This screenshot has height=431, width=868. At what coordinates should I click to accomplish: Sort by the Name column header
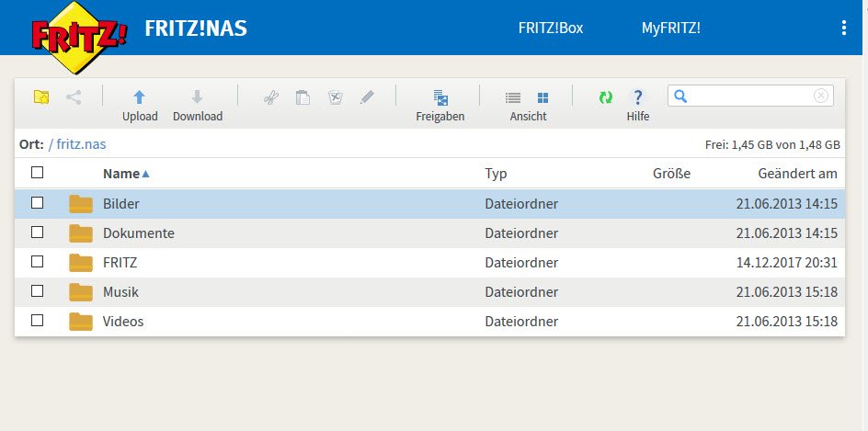(121, 174)
